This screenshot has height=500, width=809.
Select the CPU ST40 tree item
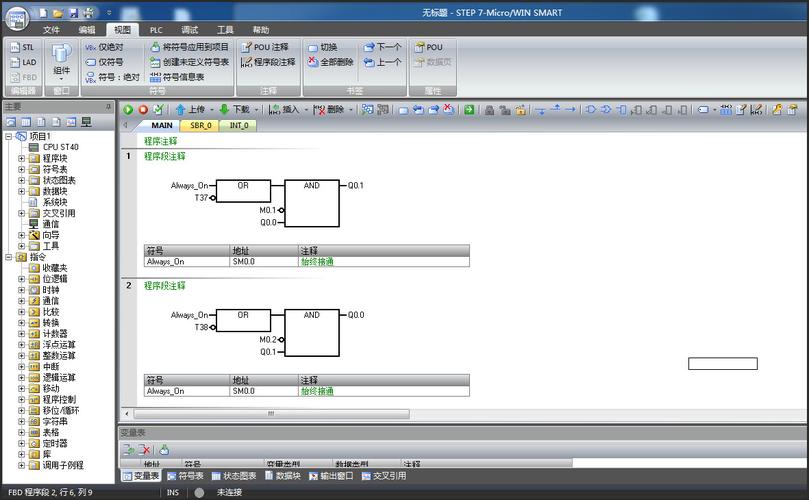(x=60, y=147)
